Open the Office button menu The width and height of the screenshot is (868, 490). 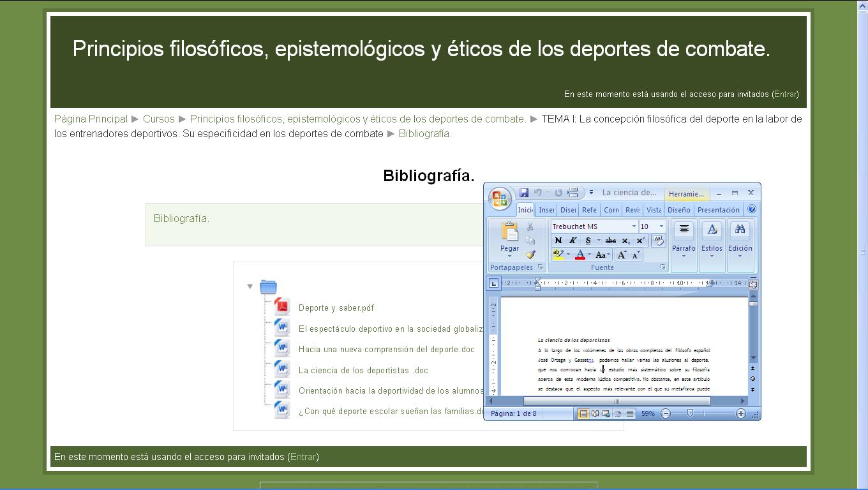coord(500,198)
